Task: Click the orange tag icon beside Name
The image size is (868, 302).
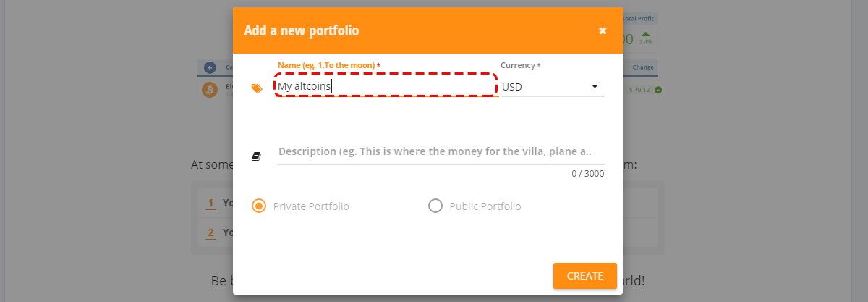Action: tap(257, 88)
